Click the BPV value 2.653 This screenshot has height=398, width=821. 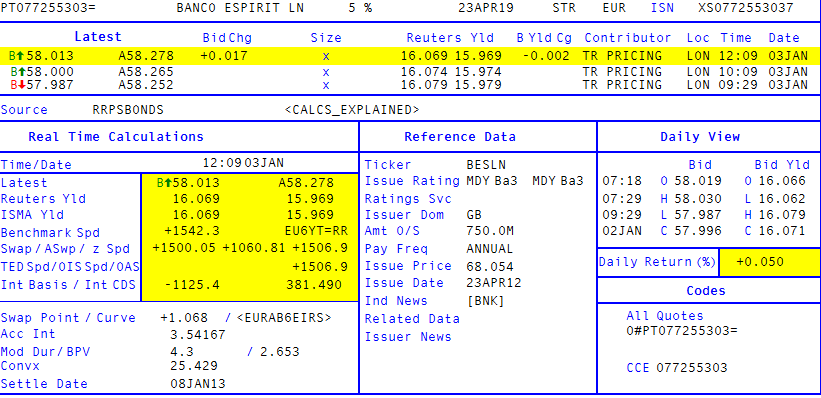[280, 351]
